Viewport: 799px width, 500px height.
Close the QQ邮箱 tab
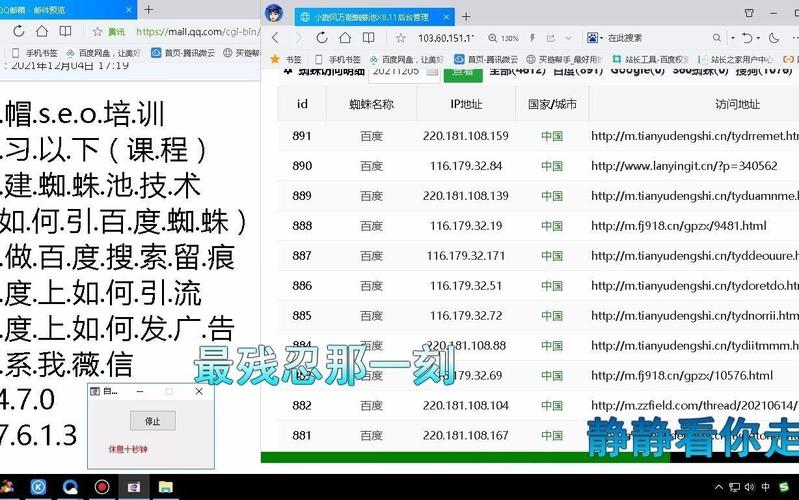[128, 10]
